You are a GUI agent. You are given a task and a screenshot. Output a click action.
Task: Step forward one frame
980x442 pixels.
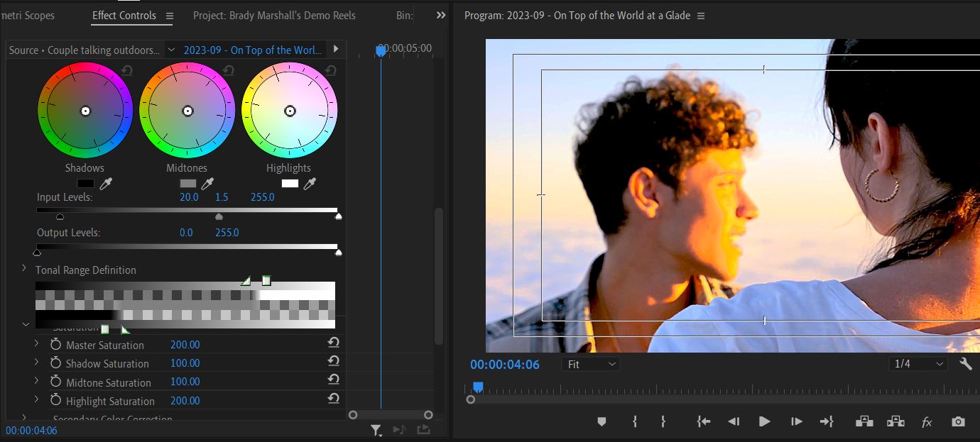tap(796, 421)
